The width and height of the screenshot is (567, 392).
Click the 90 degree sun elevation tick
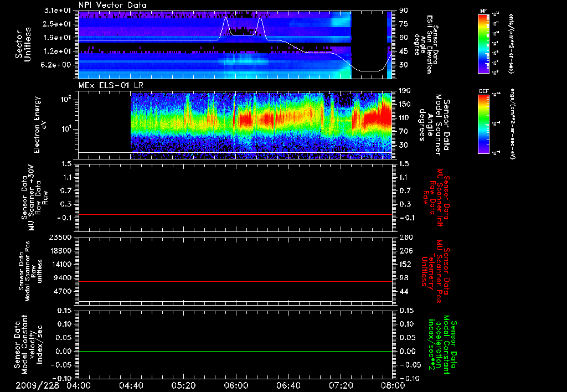pyautogui.click(x=404, y=11)
